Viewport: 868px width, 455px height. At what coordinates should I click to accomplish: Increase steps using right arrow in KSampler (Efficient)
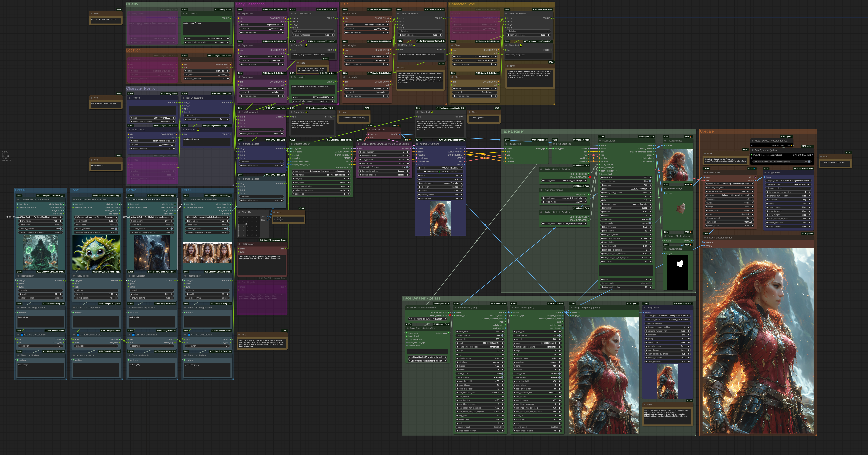[462, 176]
